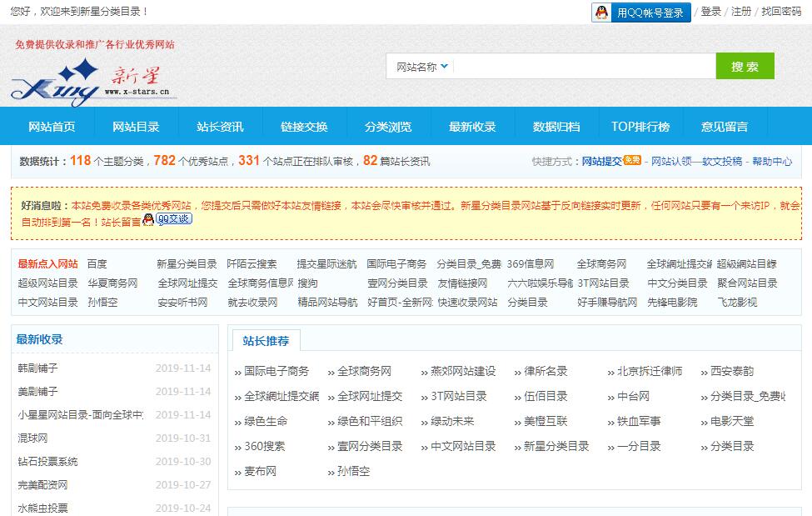Click the latest listings panel heading

[40, 339]
